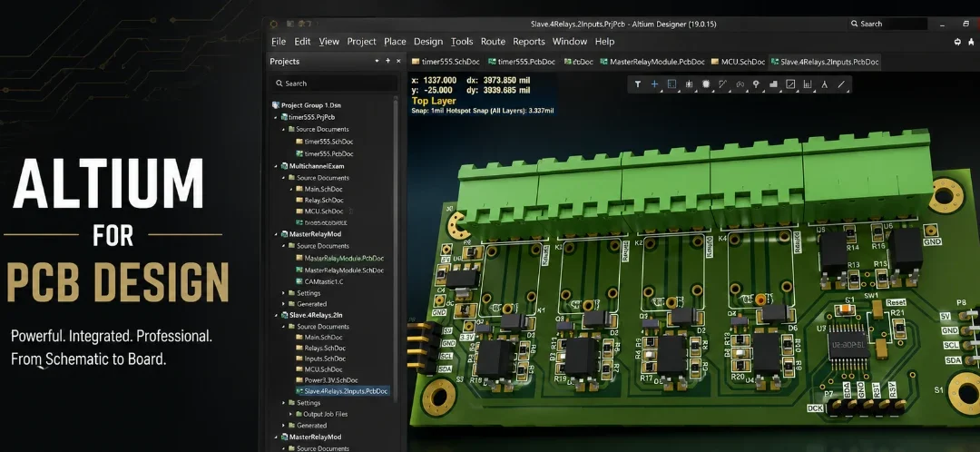Select MasterRelayModule.PcbDoc in the project tree
980x452 pixels.
click(x=344, y=258)
